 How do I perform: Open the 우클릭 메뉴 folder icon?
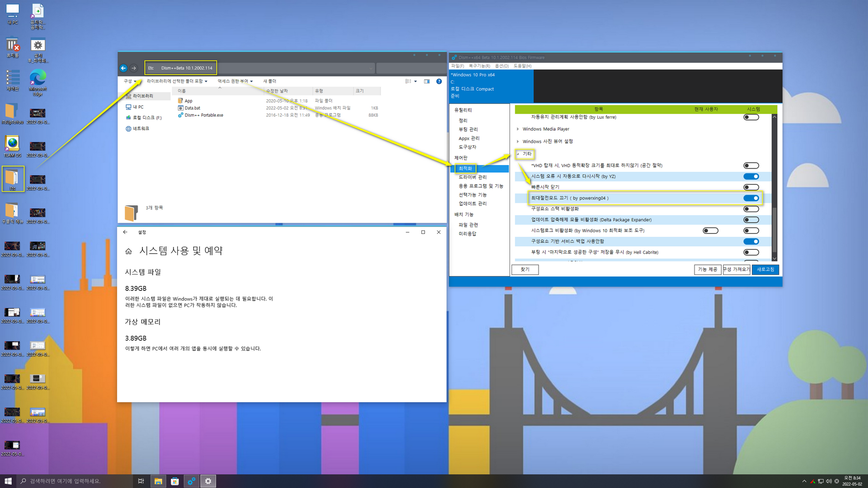point(12,213)
